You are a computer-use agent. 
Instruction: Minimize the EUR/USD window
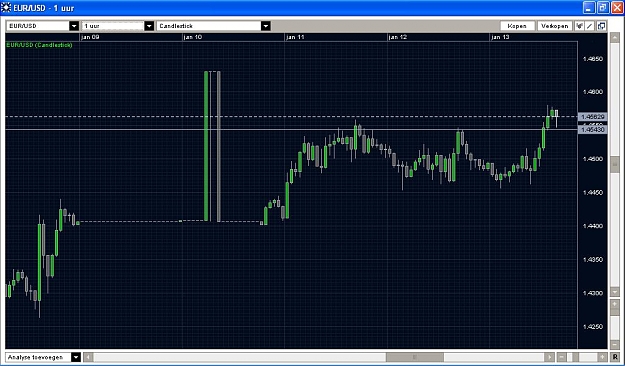pyautogui.click(x=589, y=8)
